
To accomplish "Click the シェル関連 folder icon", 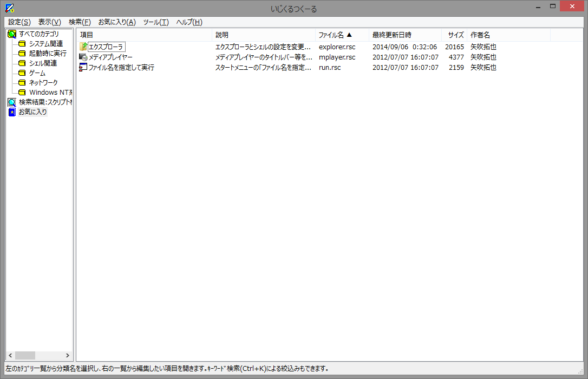I will [22, 63].
